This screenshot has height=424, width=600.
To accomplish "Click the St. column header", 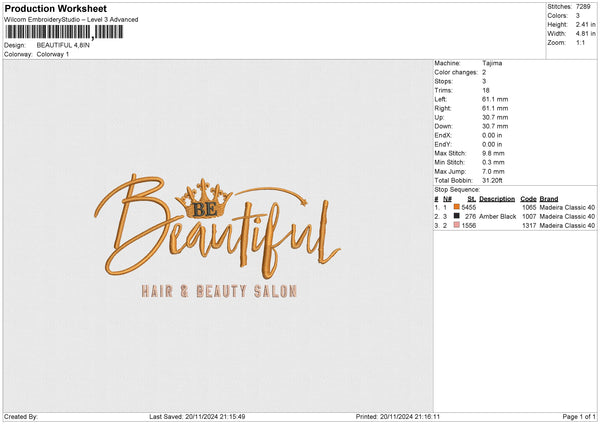I will click(471, 199).
